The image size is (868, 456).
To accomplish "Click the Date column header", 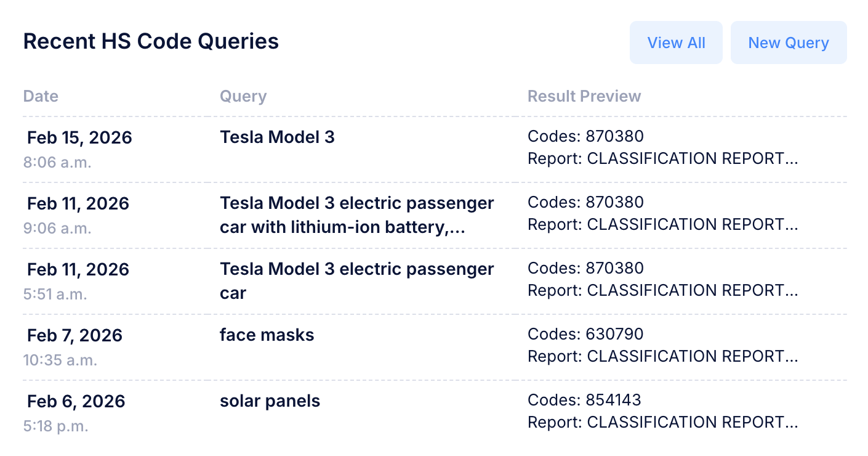I will tap(41, 96).
